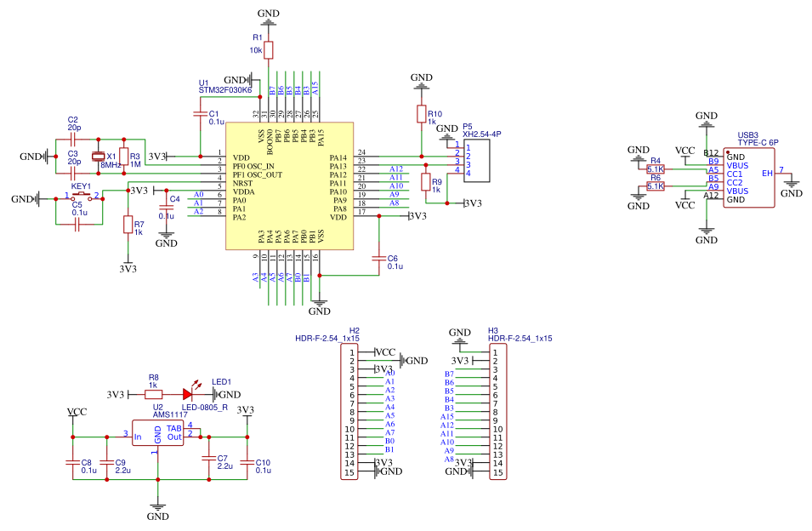Image resolution: width=812 pixels, height=531 pixels.
Task: Select the C5 capacitor below KEY1
Action: click(x=77, y=225)
